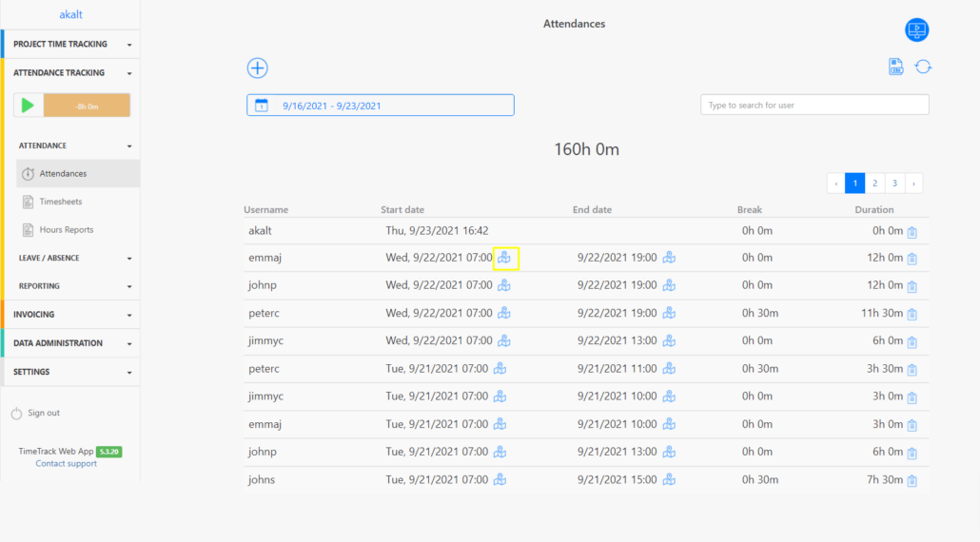Image resolution: width=980 pixels, height=542 pixels.
Task: Click the Contact support link
Action: coord(67,464)
